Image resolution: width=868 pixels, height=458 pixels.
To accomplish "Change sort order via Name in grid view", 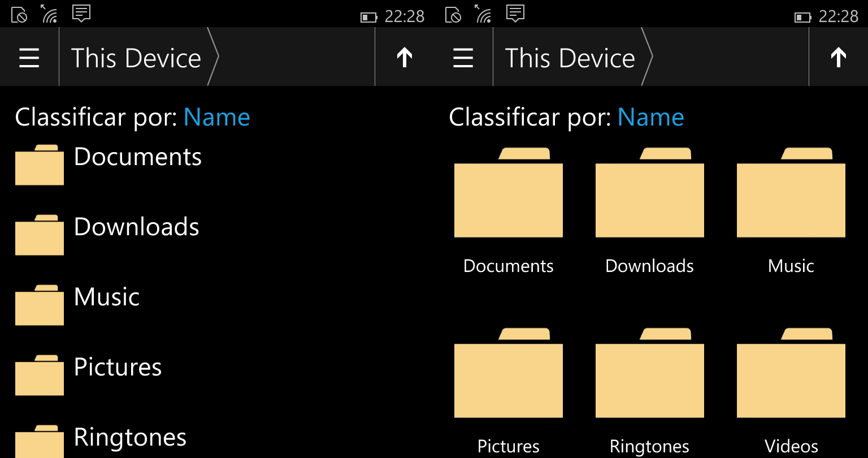I will 651,118.
